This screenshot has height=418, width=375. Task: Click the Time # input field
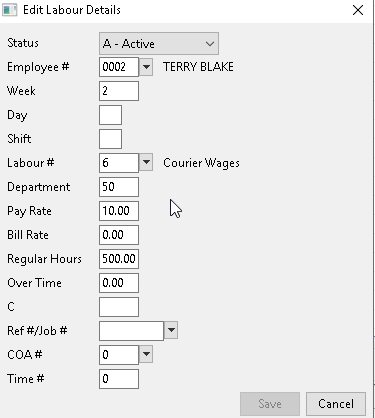(x=119, y=379)
